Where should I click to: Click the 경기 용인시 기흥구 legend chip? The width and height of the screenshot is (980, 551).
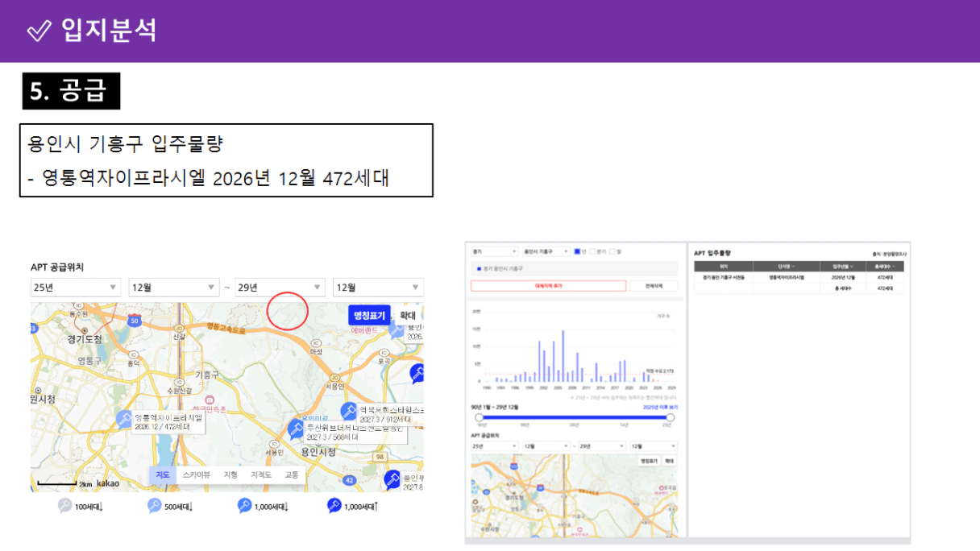[x=501, y=268]
